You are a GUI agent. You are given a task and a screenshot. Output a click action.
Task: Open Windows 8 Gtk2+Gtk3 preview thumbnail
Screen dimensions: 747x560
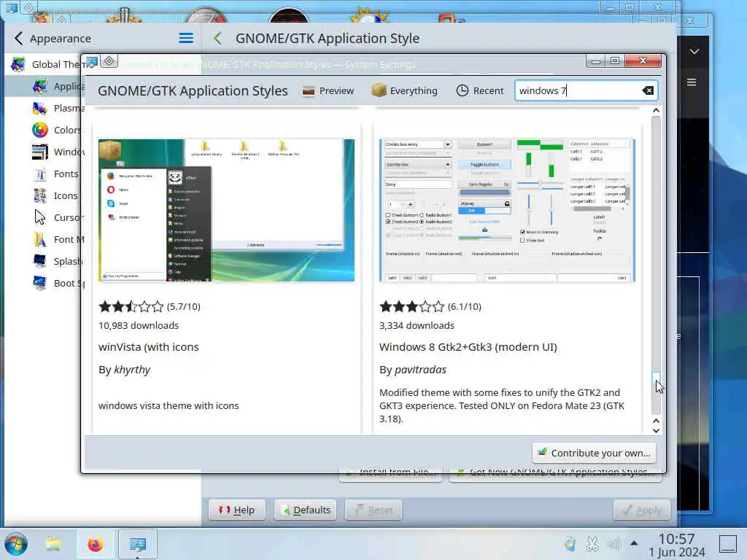[x=507, y=211]
